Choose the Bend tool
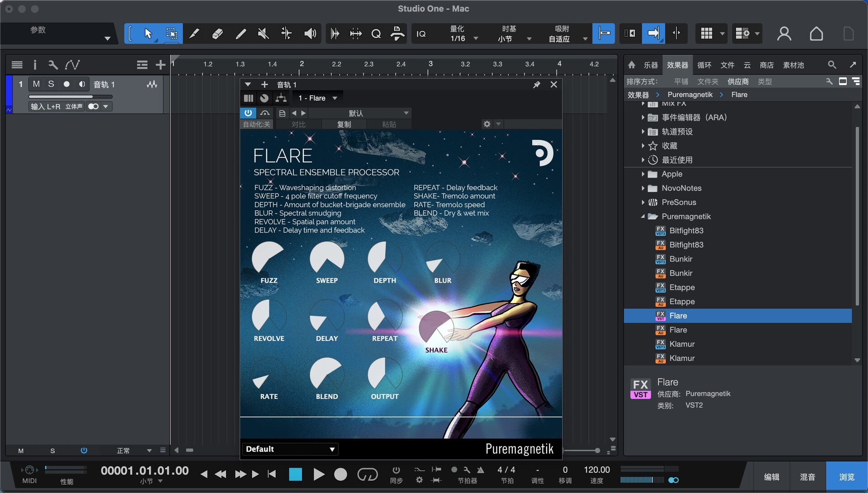This screenshot has height=493, width=868. click(x=286, y=33)
